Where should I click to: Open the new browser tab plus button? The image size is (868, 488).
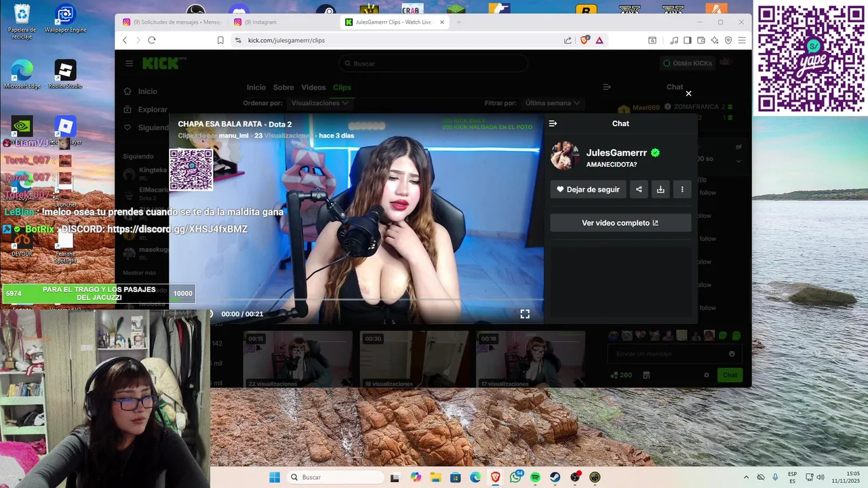tap(458, 22)
